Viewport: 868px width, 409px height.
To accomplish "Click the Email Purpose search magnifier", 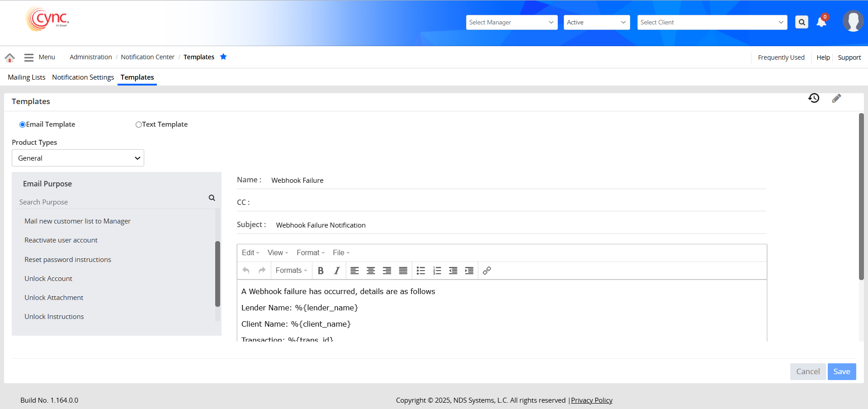I will 212,198.
